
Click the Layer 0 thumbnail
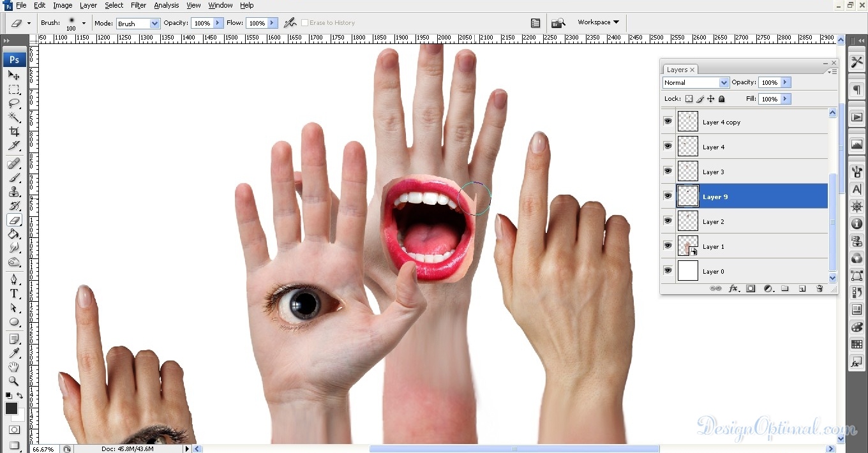point(688,271)
